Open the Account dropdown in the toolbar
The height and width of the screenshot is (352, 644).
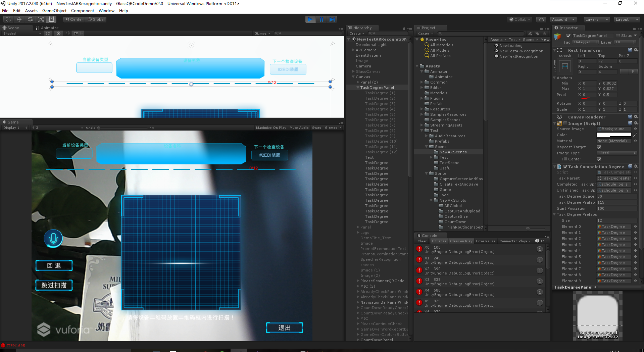click(563, 19)
